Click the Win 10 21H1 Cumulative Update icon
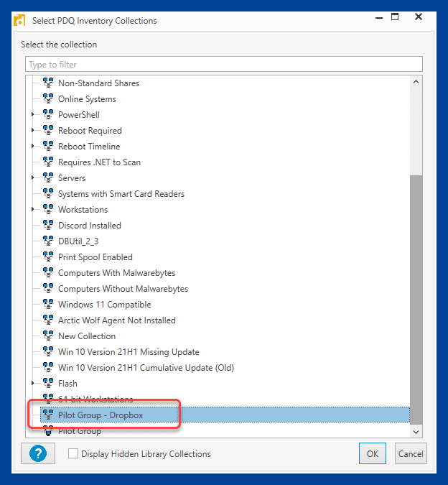 (48, 367)
